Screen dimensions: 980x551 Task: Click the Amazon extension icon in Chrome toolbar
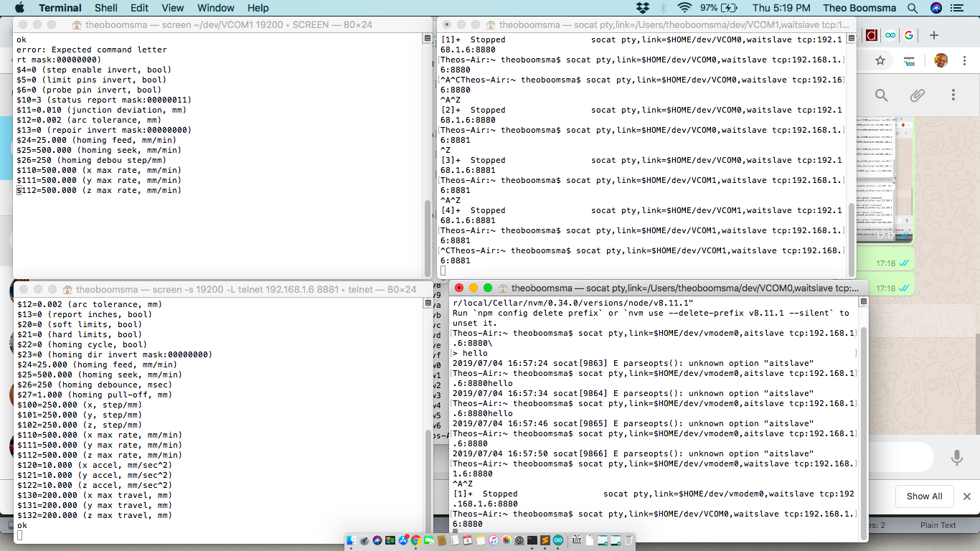(909, 60)
